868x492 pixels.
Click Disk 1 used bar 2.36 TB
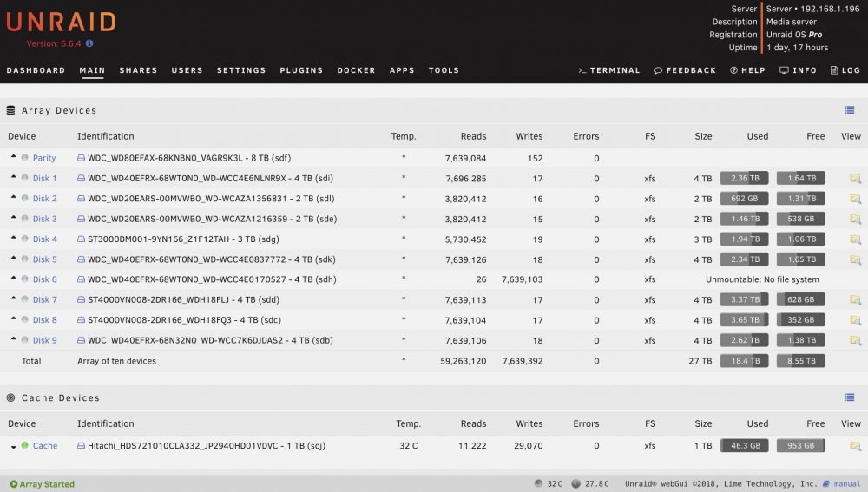click(x=744, y=178)
